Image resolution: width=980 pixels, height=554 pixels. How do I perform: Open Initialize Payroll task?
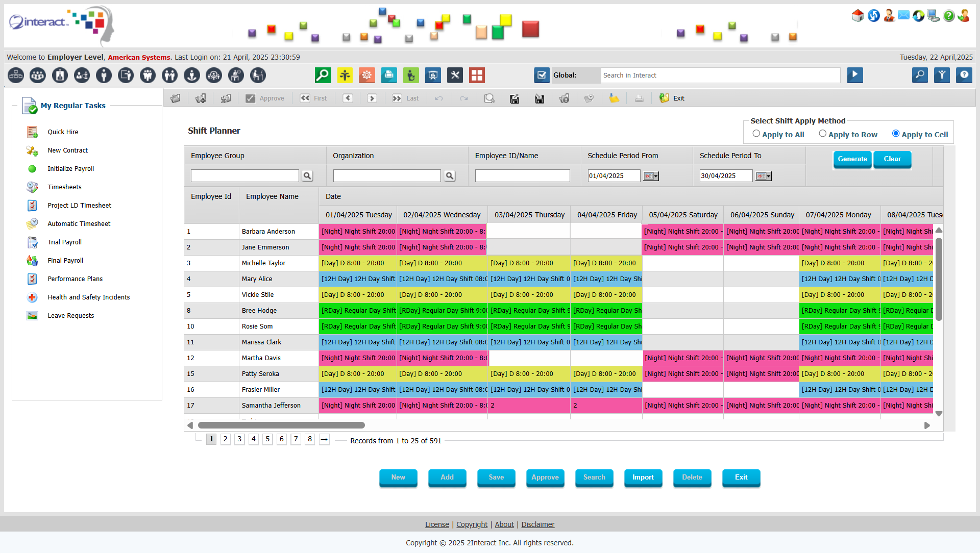(x=70, y=169)
